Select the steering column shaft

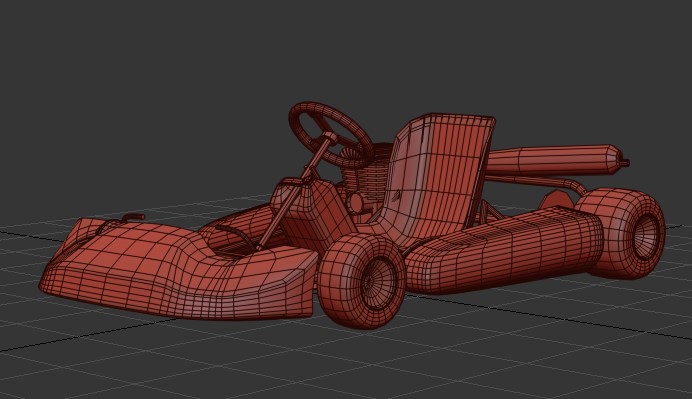tap(294, 193)
